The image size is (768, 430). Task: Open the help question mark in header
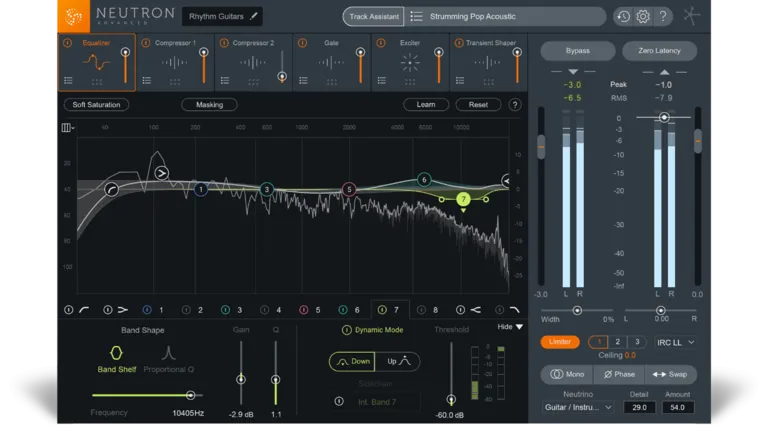(663, 17)
